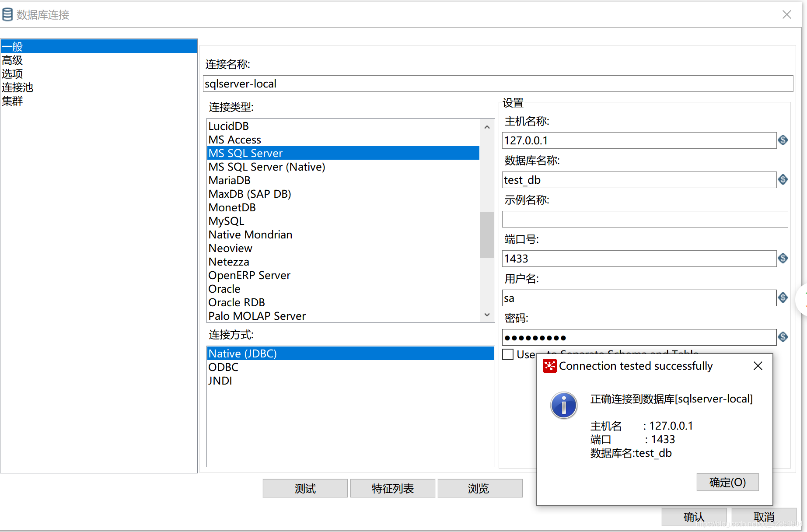This screenshot has width=807, height=532.
Task: Click the connection name field sqlserver-local
Action: (498, 84)
